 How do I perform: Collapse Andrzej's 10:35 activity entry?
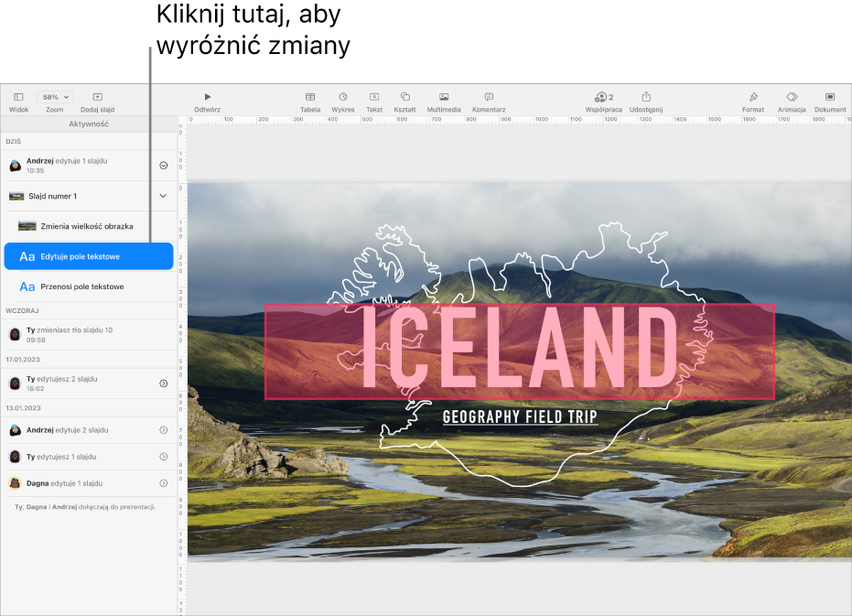point(164,166)
